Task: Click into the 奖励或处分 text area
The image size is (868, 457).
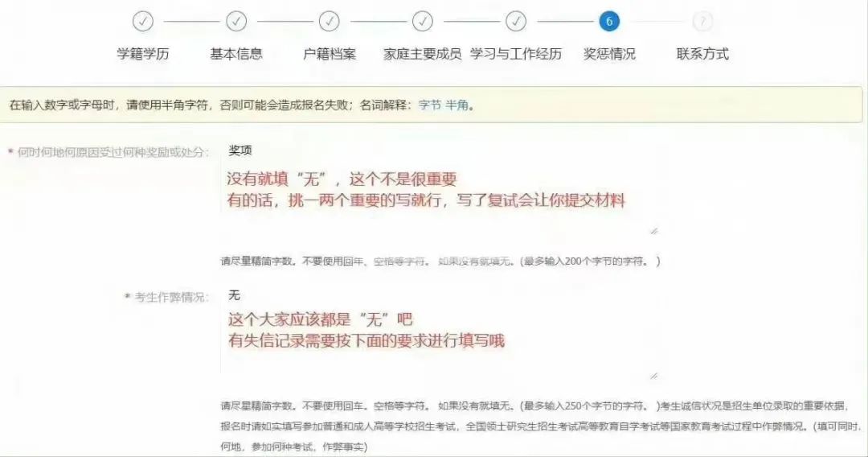Action: 440,188
